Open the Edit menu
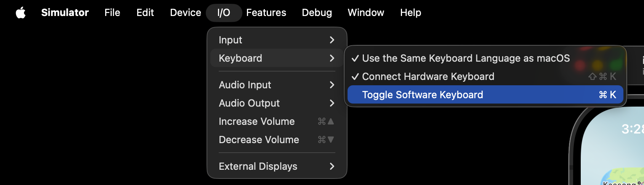This screenshot has height=185, width=644. (145, 13)
